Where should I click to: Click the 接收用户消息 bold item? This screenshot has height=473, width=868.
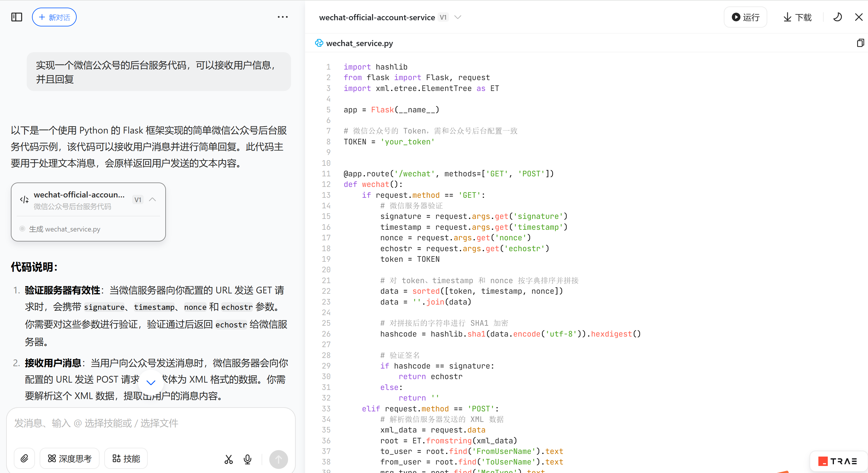coord(53,363)
